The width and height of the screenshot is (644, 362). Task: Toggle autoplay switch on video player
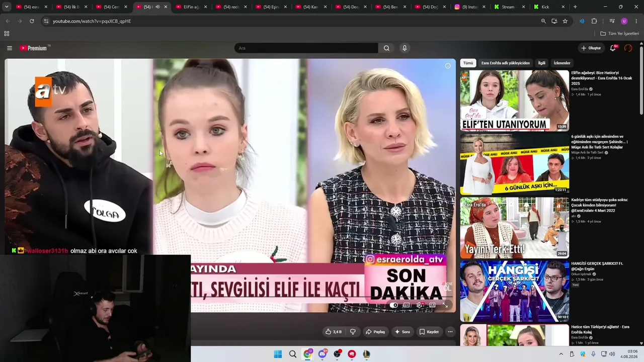click(394, 305)
